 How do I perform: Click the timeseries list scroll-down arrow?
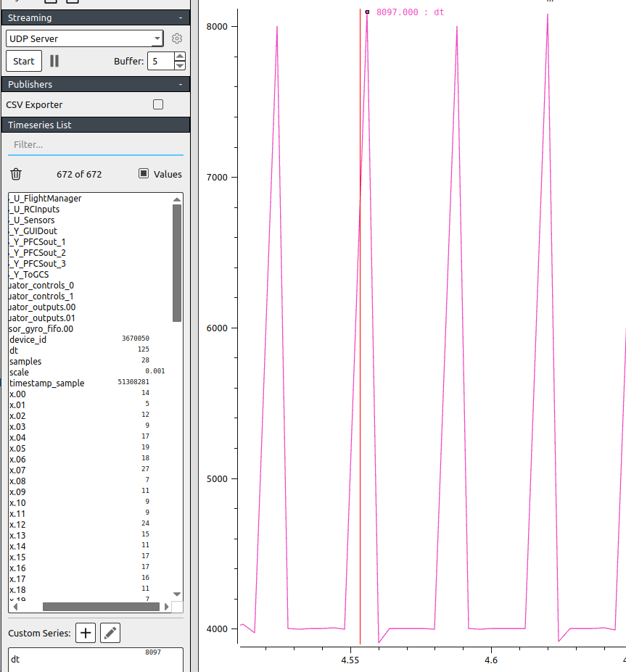point(177,594)
